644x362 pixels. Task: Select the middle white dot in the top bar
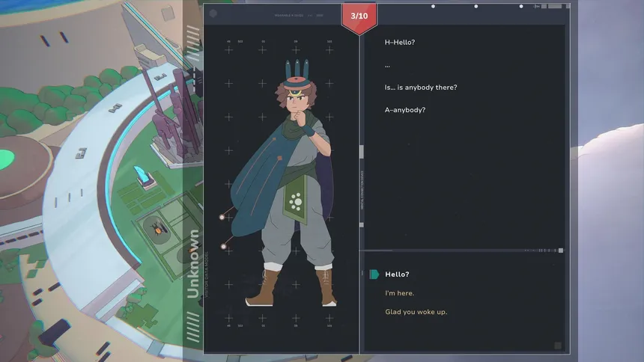pos(476,7)
